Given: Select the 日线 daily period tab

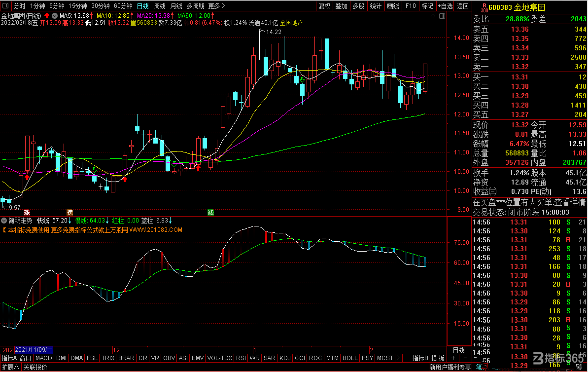Looking at the screenshot, I should (142, 6).
